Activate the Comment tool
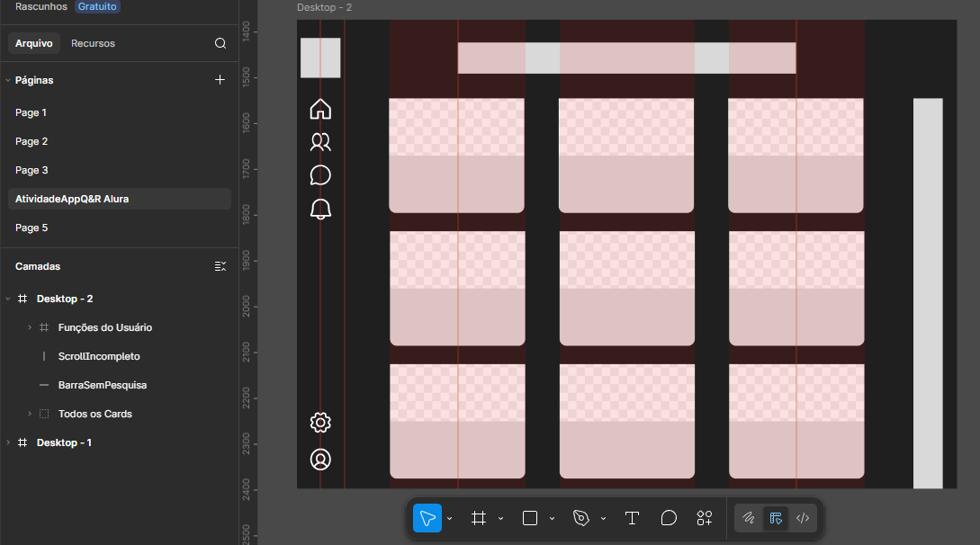 pos(669,518)
